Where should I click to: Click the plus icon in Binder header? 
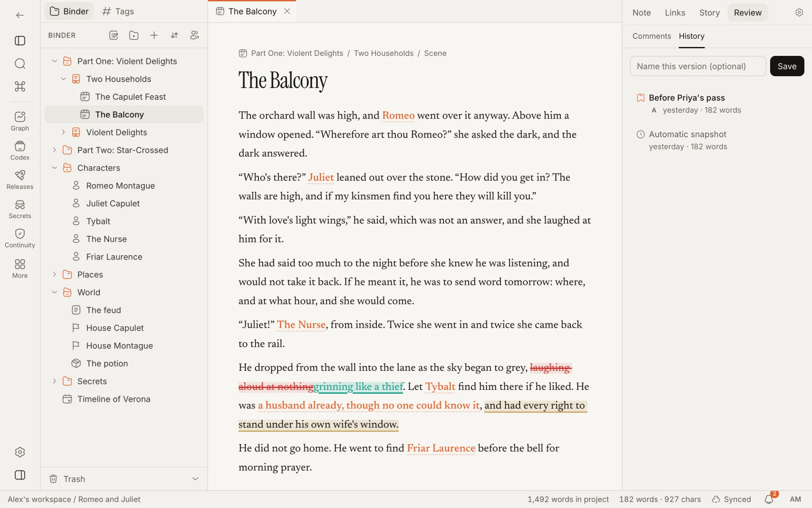coord(154,36)
